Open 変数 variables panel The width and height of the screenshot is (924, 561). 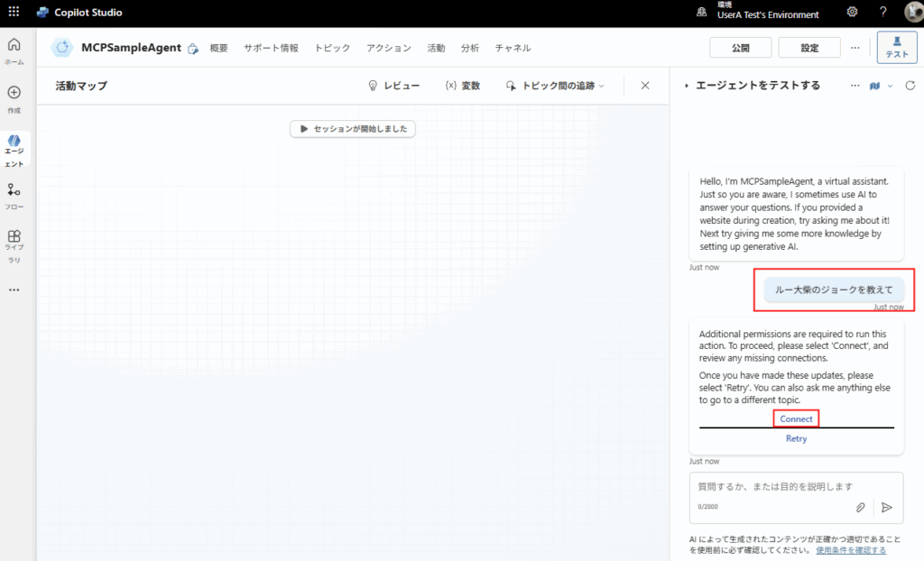pos(463,86)
